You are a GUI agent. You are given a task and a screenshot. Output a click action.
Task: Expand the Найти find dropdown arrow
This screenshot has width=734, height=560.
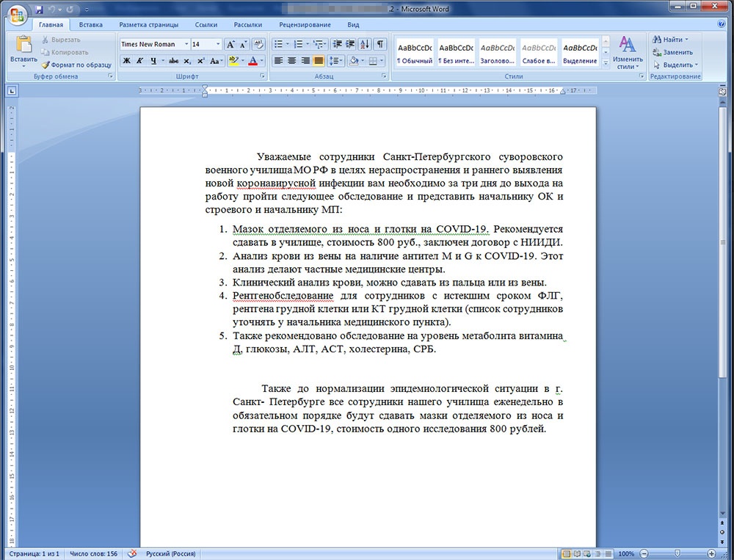tap(687, 40)
